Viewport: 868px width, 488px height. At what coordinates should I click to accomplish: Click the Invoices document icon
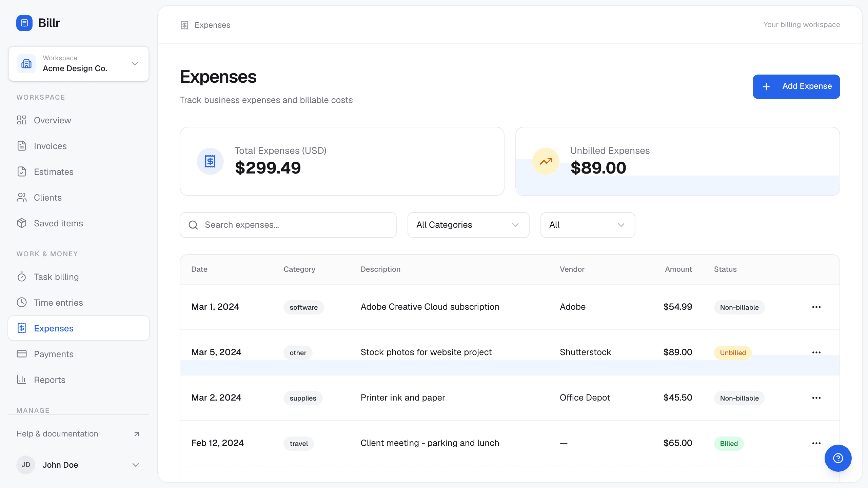pos(22,146)
